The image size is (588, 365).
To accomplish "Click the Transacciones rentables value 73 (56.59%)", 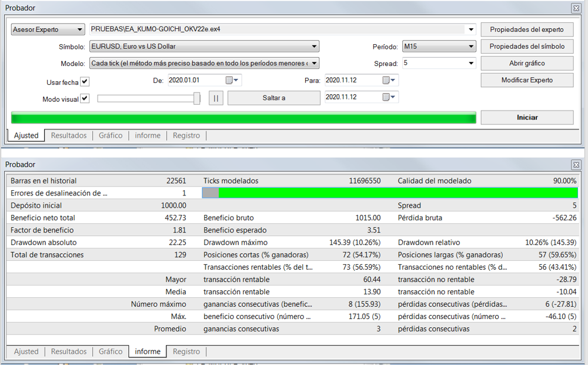I will [362, 267].
